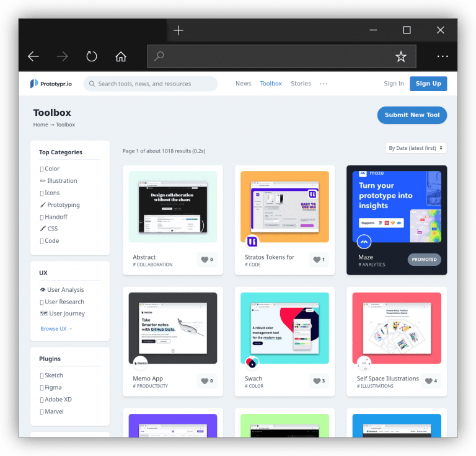Open the browser three-dot settings menu

(x=443, y=56)
